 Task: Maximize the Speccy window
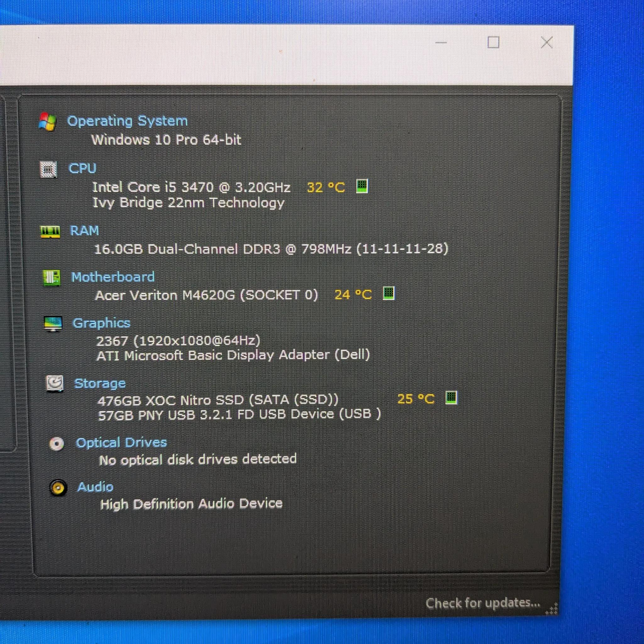[493, 43]
